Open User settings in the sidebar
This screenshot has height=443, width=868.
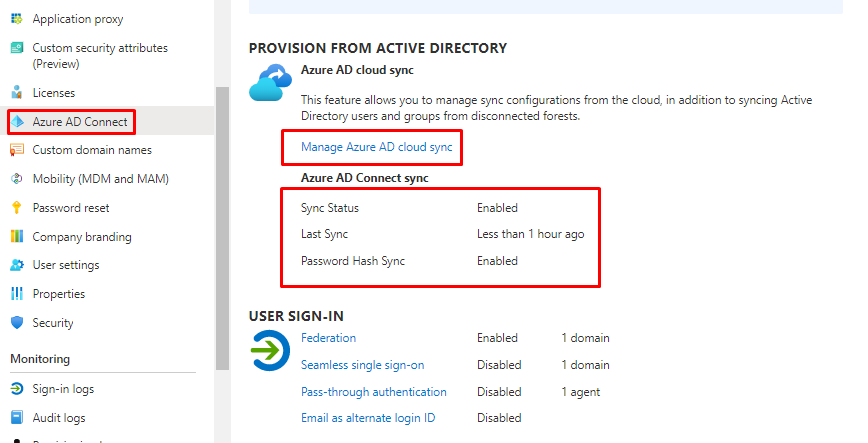coord(65,265)
